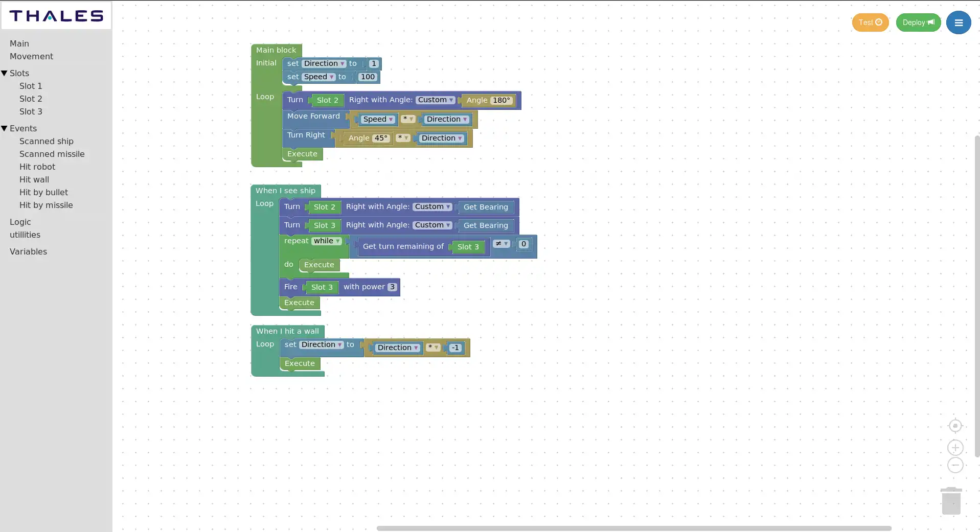Select the When I see ship block
The image size is (980, 532).
[285, 191]
